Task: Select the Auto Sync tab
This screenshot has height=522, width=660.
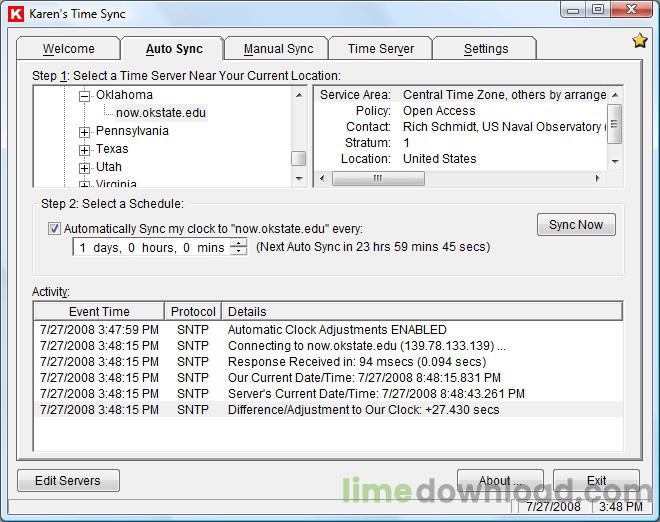Action: coord(174,49)
